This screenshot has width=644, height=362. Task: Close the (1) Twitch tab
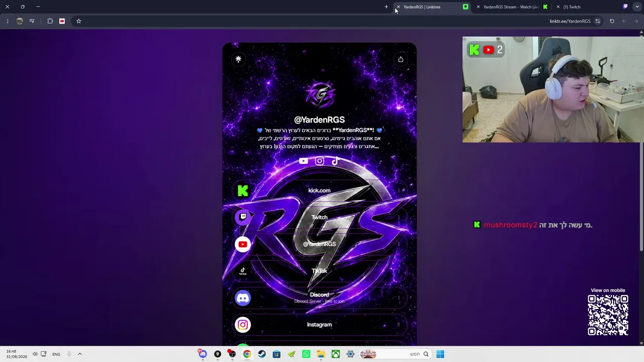point(558,7)
